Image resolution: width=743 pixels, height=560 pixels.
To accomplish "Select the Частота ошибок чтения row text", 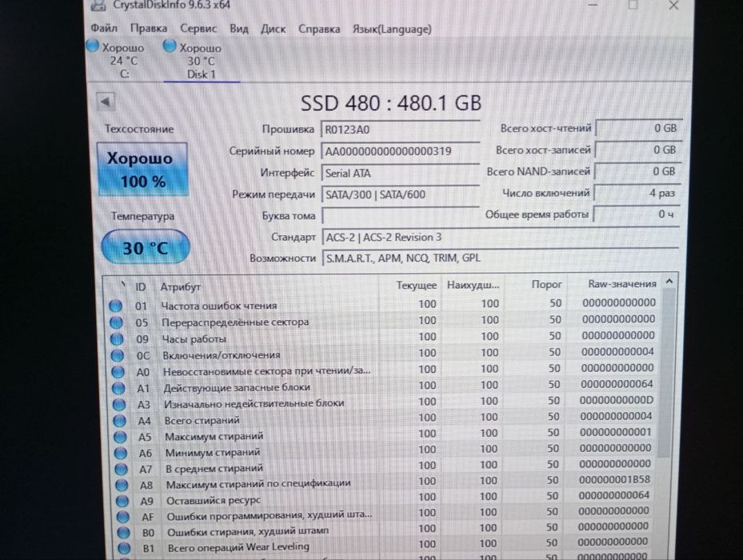I will click(219, 306).
